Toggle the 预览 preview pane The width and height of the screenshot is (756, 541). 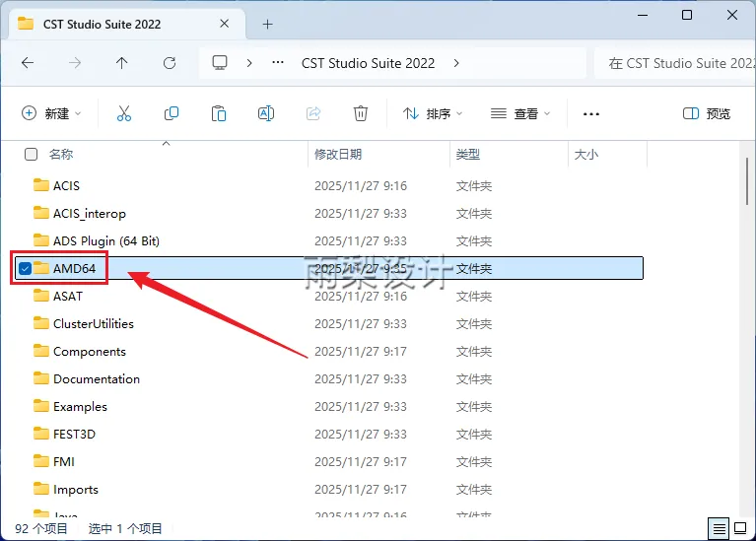click(x=707, y=113)
